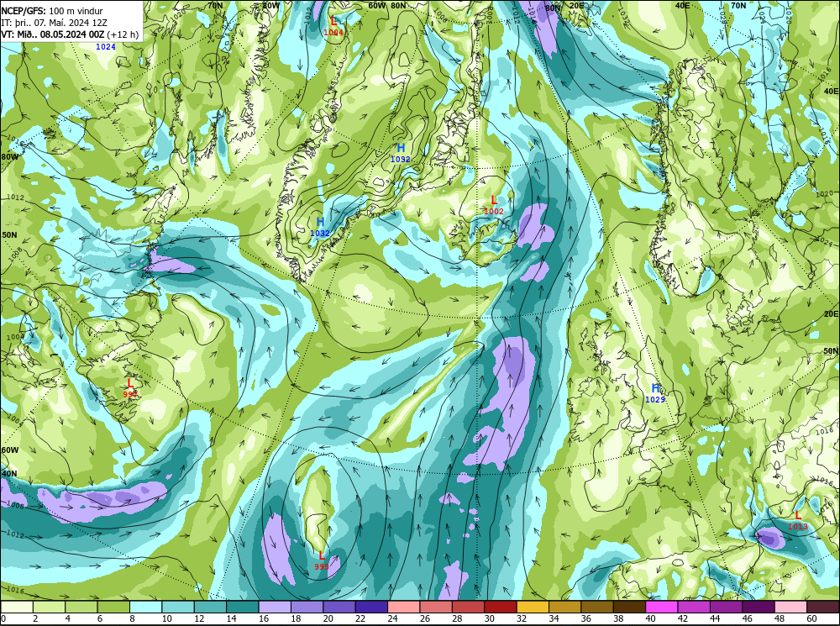Screen dimensions: 840x626
Task: Click the legend value 28
Action: pos(457,619)
